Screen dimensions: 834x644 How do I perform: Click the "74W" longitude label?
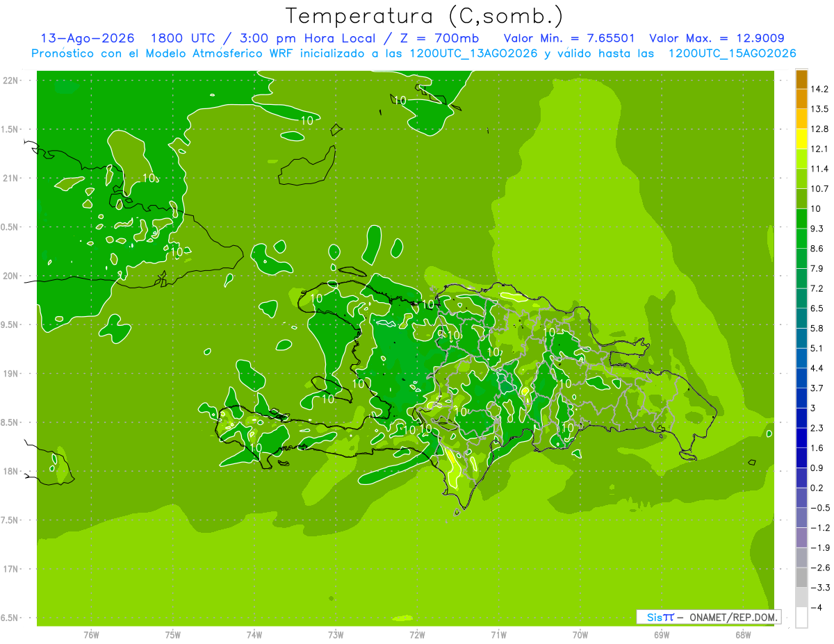click(x=254, y=635)
